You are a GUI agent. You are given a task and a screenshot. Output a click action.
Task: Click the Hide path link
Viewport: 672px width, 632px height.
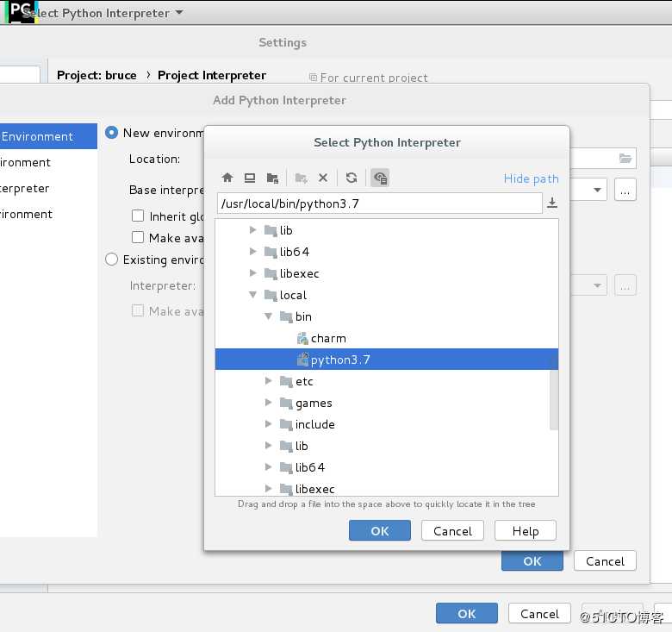pyautogui.click(x=531, y=178)
